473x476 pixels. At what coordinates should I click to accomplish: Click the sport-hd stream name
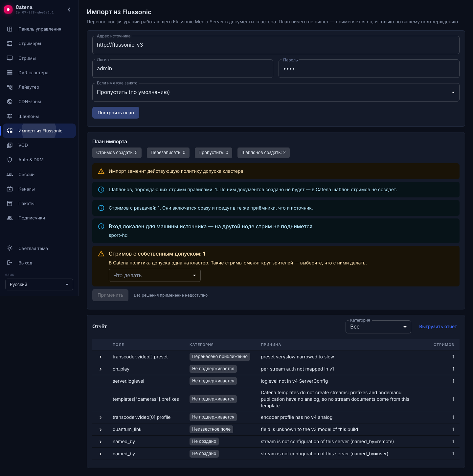coord(118,235)
